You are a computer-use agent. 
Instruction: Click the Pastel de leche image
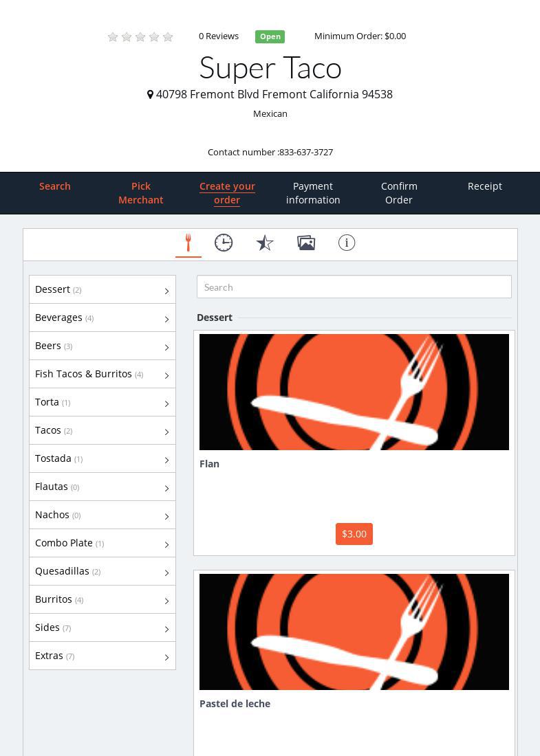[354, 632]
